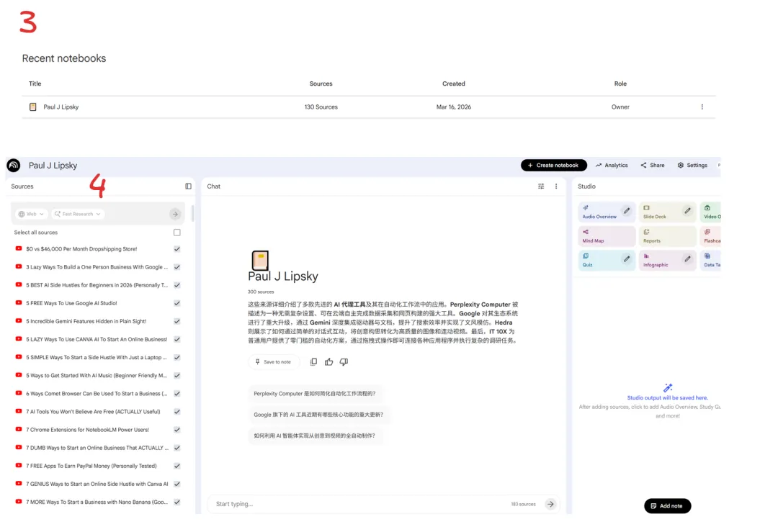
Task: Click the Create notebook button
Action: (554, 165)
